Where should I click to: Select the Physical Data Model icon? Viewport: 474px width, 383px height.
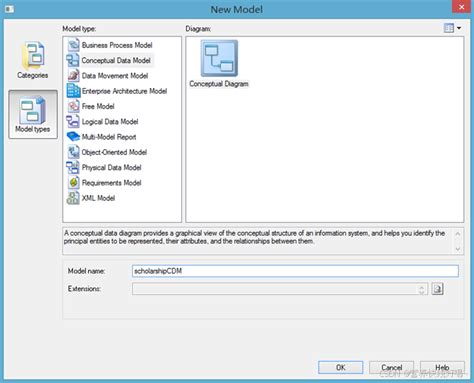(x=73, y=167)
